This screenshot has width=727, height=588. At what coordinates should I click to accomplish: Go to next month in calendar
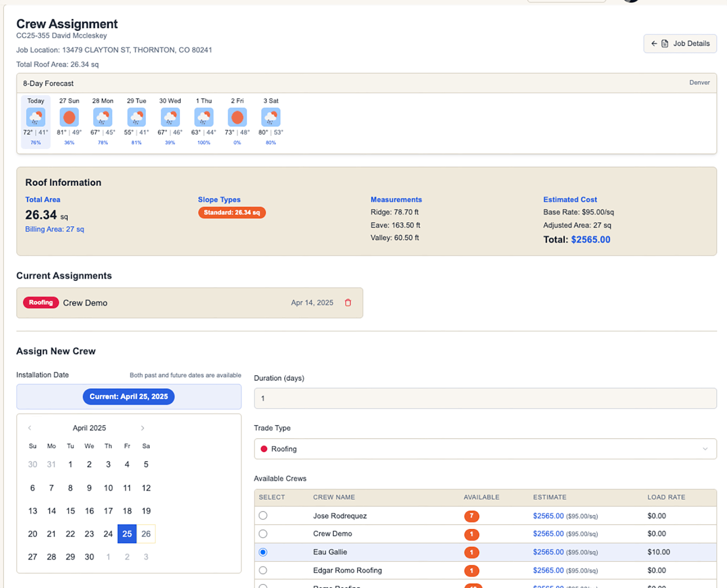(142, 428)
